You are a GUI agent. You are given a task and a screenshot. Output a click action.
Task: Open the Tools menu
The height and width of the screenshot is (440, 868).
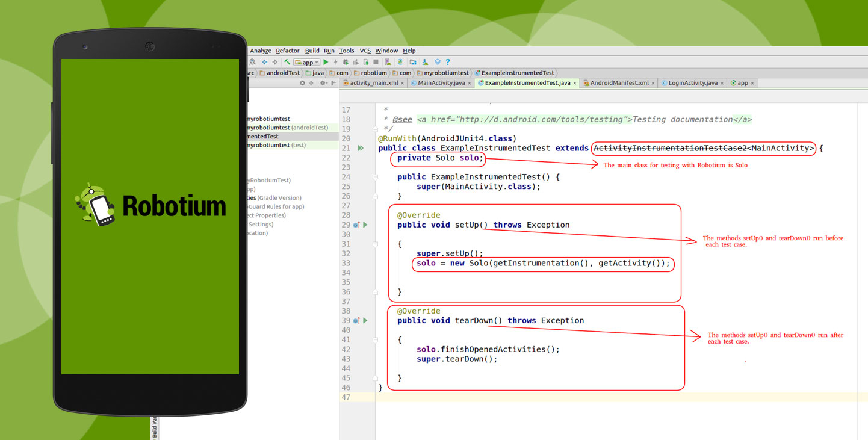coord(347,51)
